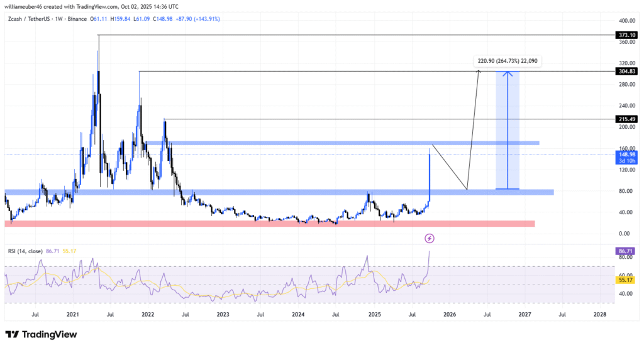Select the 304.83 price level label
The height and width of the screenshot is (348, 644).
626,72
